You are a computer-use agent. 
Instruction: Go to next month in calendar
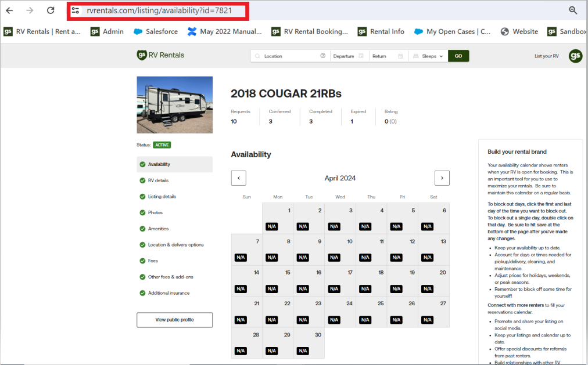pos(442,178)
